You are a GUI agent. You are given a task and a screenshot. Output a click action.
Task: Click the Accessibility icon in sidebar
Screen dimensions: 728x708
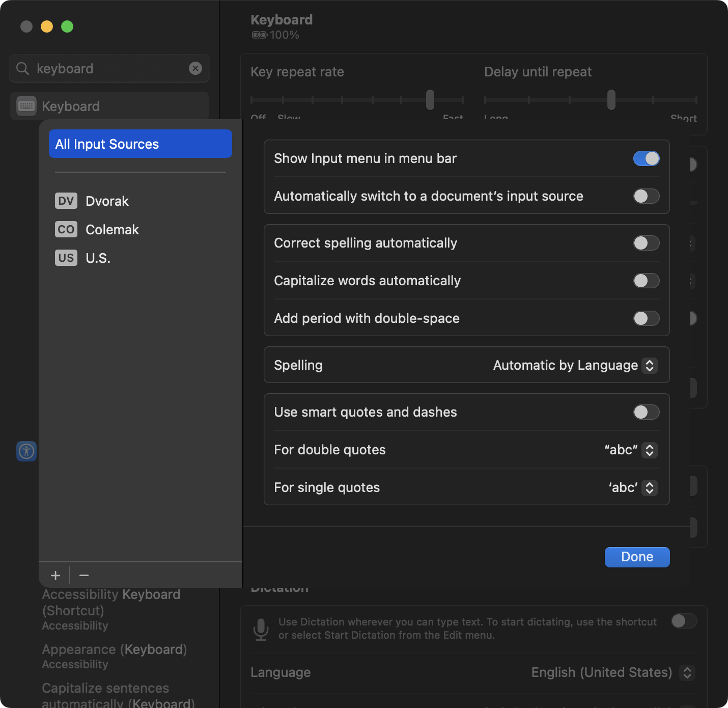[x=26, y=451]
